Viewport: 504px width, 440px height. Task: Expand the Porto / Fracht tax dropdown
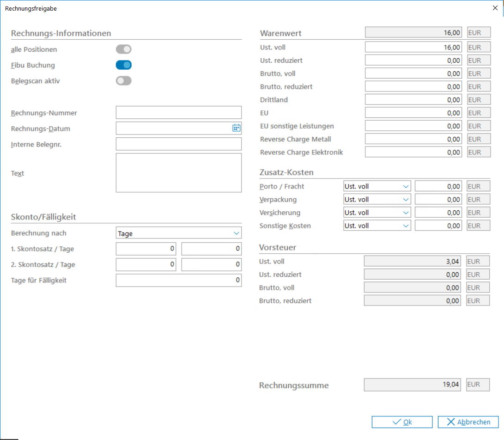[377, 187]
